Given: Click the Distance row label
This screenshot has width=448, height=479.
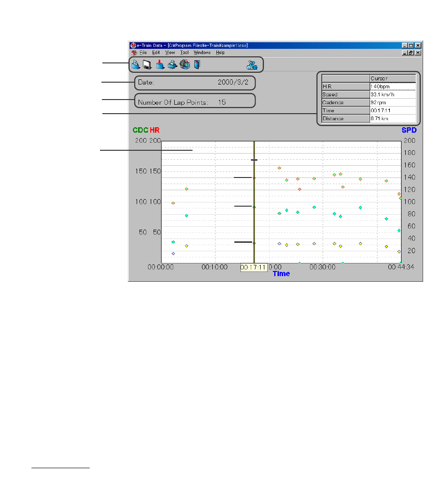Looking at the screenshot, I should tap(346, 118).
